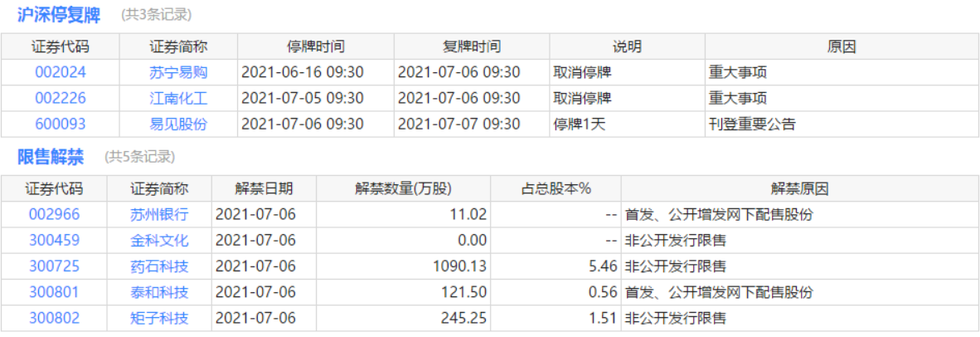Open stock code link 600093
The width and height of the screenshot is (980, 337).
pyautogui.click(x=60, y=124)
